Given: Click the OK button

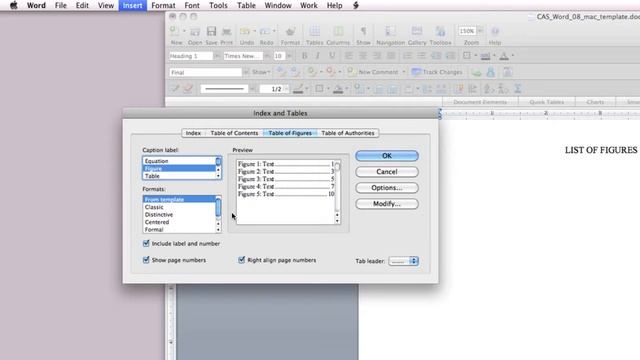Looking at the screenshot, I should [387, 156].
